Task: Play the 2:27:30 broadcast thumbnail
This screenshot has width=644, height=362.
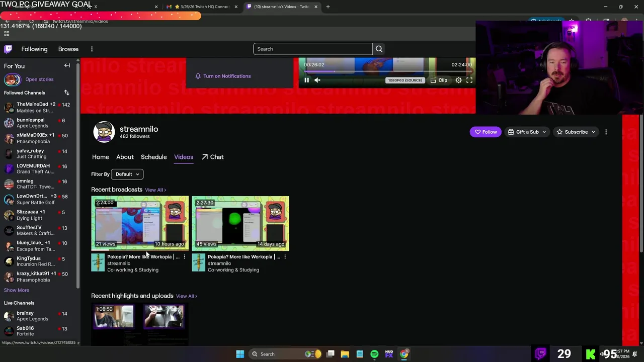Action: pyautogui.click(x=240, y=223)
